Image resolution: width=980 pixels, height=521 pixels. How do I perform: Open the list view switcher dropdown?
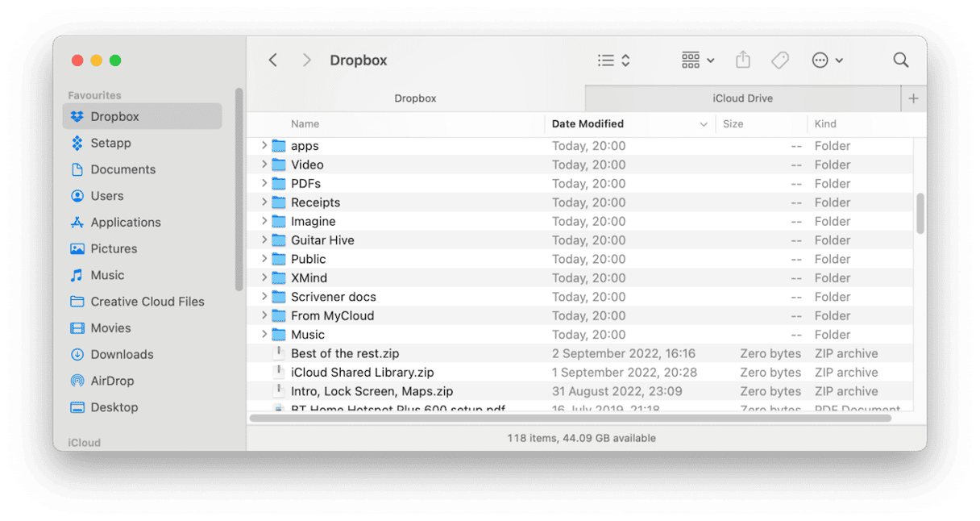point(613,60)
